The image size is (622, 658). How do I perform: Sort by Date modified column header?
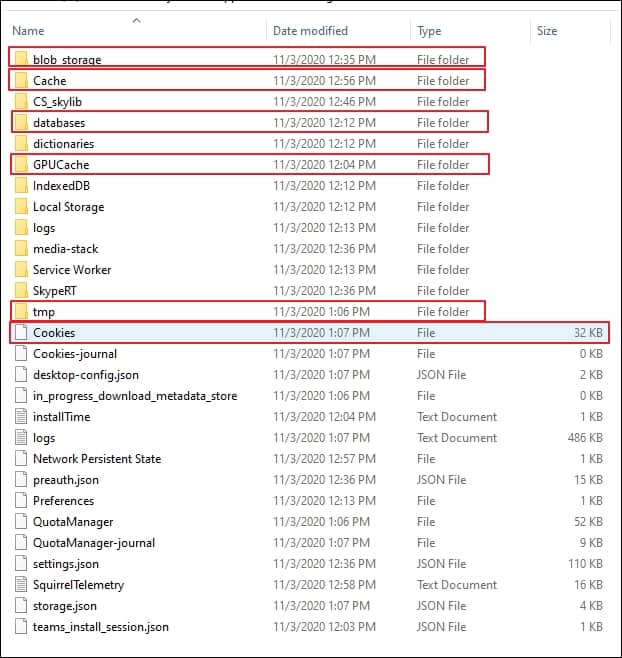click(x=309, y=31)
